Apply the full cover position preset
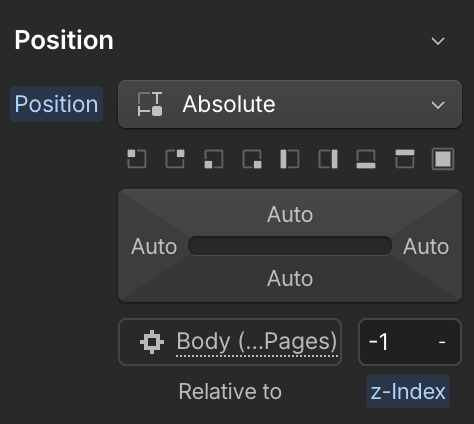The image size is (474, 424). [x=443, y=159]
